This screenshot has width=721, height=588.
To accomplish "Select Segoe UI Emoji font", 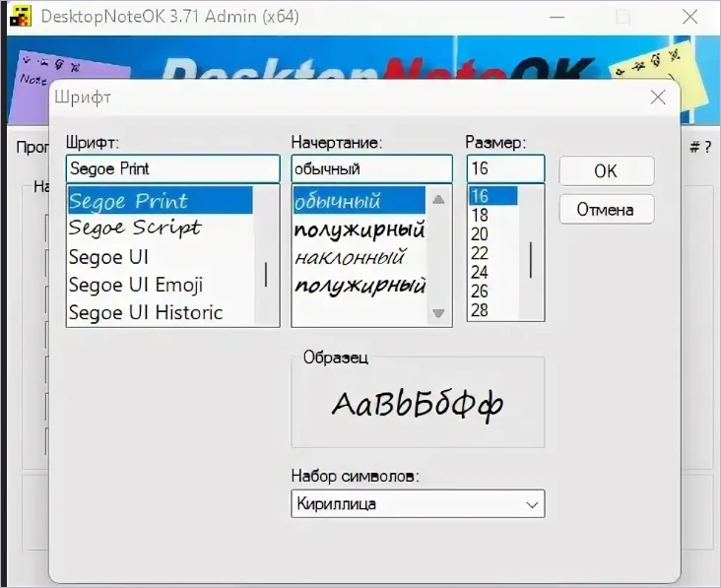I will 160,285.
